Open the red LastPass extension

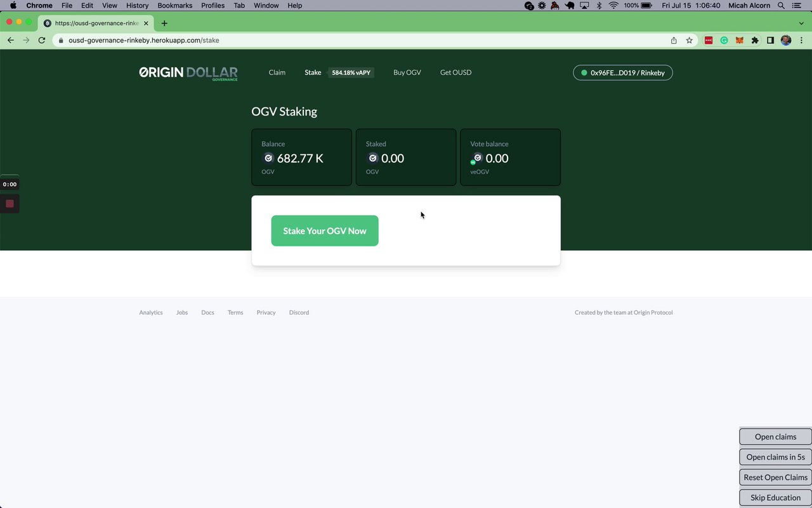(709, 40)
